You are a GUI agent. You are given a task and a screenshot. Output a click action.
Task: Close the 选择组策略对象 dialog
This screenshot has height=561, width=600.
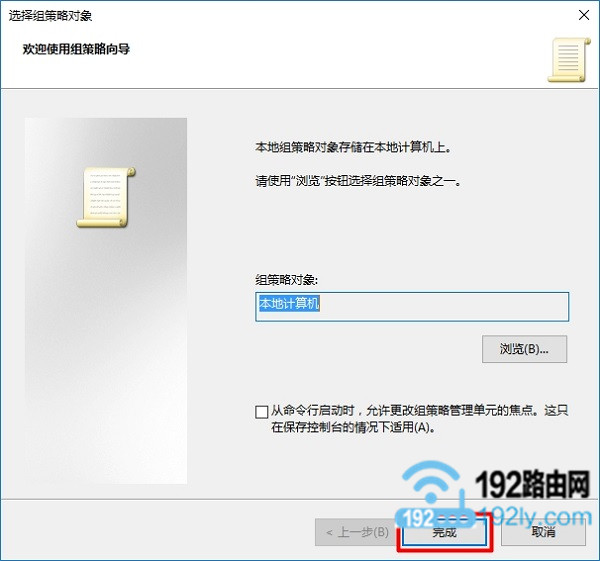pyautogui.click(x=584, y=15)
